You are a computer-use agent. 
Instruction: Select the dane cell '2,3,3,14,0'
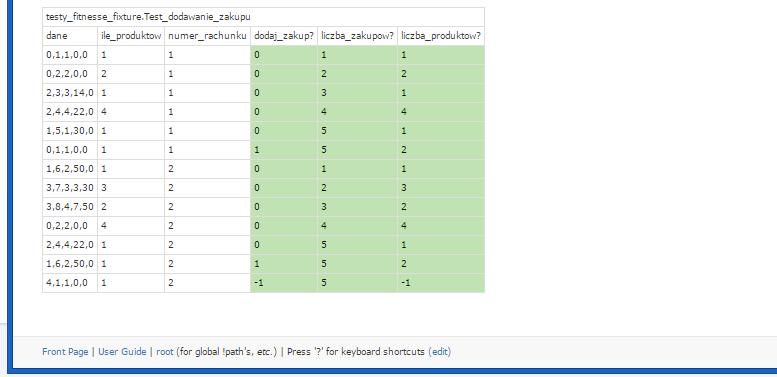point(70,93)
